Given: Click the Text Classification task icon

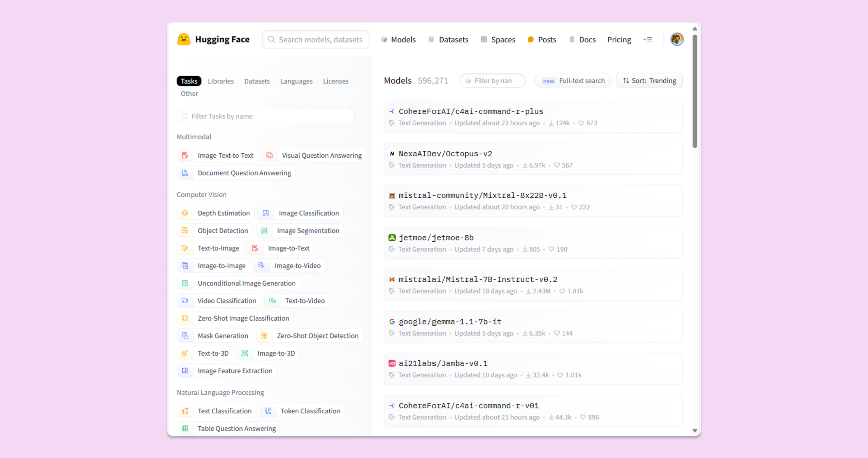Looking at the screenshot, I should coord(185,411).
